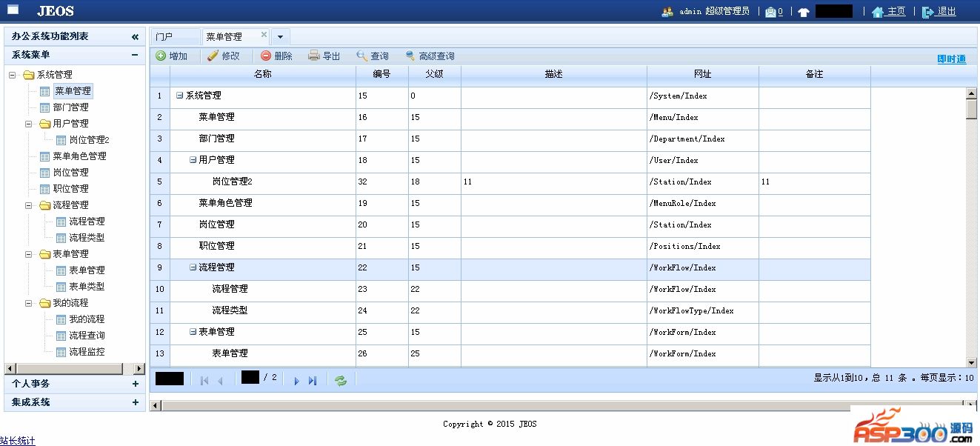Open the tab list dropdown arrow
This screenshot has height=446, width=980.
tap(281, 37)
